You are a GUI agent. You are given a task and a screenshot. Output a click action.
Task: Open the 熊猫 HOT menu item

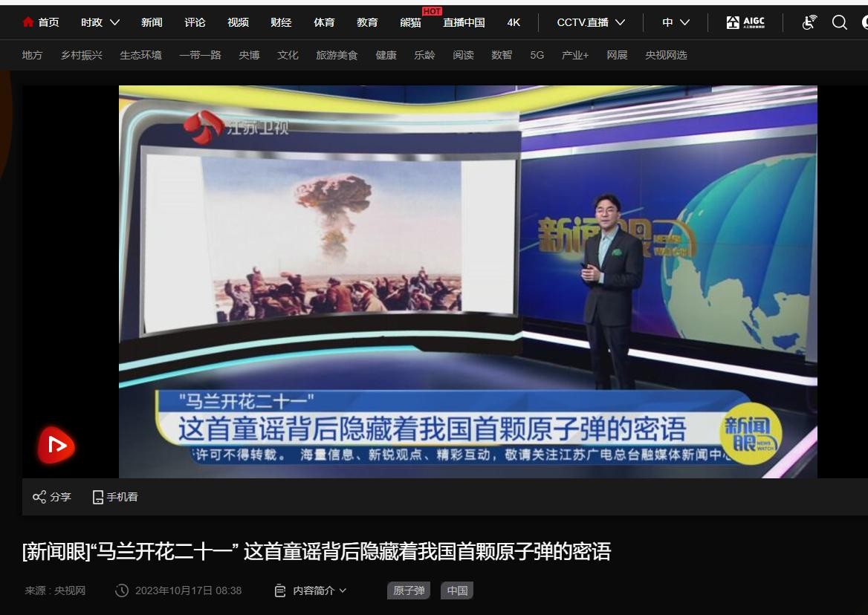pyautogui.click(x=410, y=22)
